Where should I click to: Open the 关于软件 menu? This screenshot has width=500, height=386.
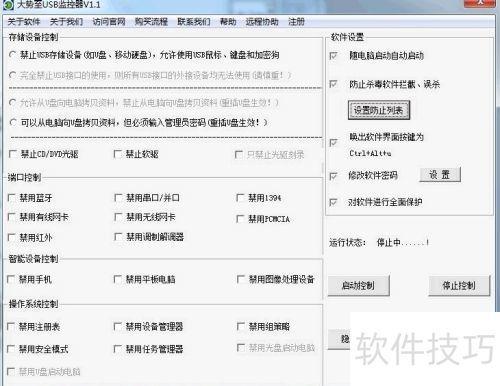click(x=24, y=22)
